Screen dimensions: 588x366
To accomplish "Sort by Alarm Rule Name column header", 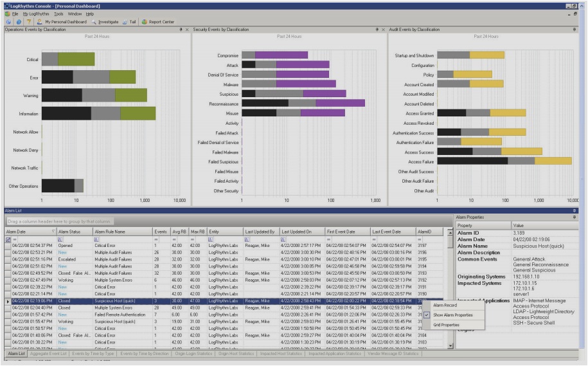I will tap(123, 232).
